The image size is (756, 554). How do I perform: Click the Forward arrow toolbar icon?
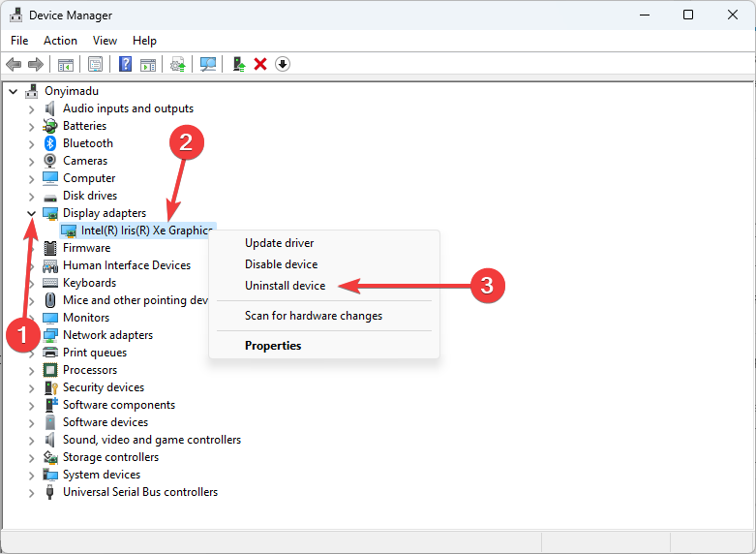36,64
